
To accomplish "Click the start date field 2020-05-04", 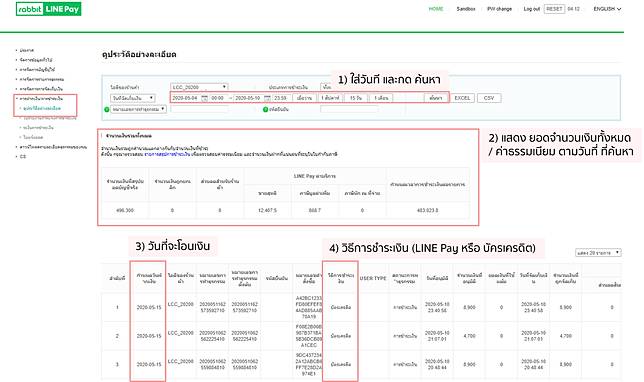I will point(185,98).
